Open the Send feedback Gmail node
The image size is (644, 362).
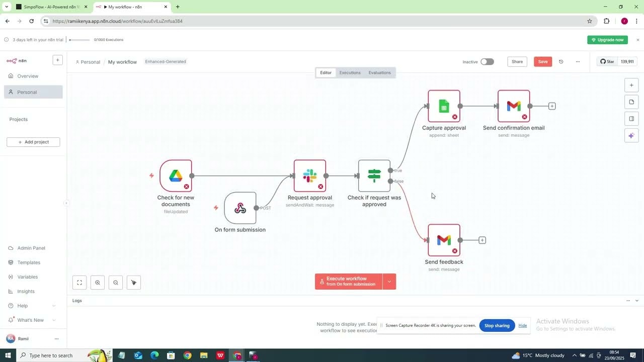[x=444, y=240]
